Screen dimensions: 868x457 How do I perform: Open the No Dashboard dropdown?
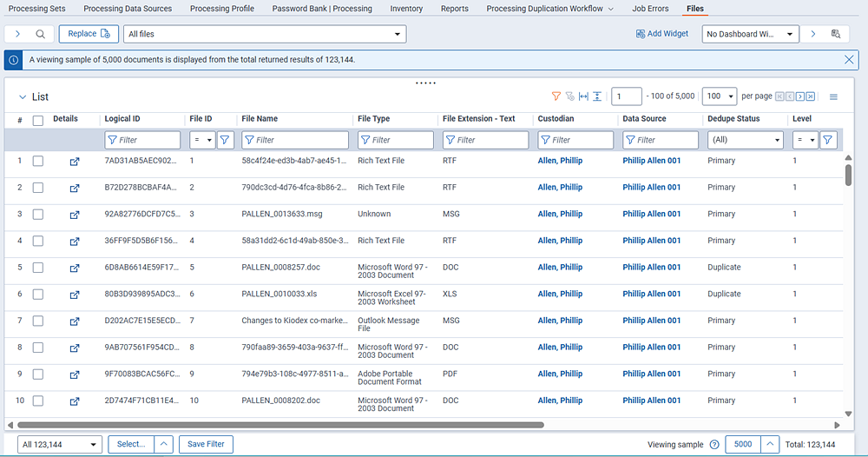click(x=750, y=34)
